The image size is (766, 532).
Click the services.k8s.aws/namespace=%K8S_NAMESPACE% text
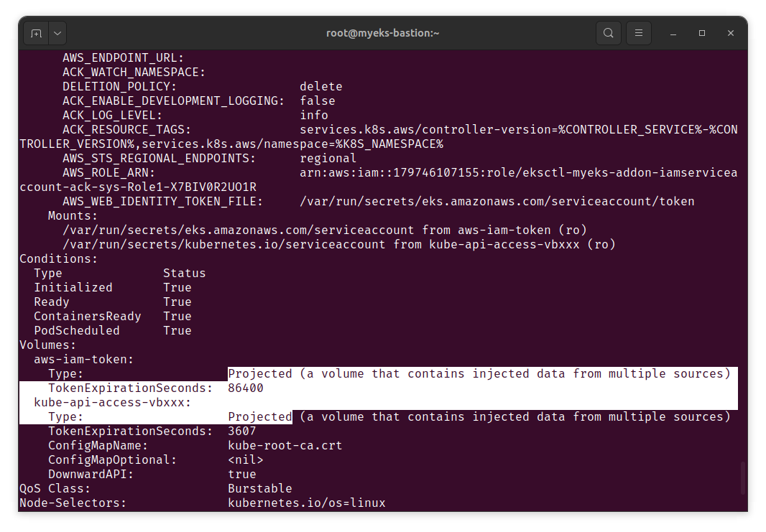[292, 144]
